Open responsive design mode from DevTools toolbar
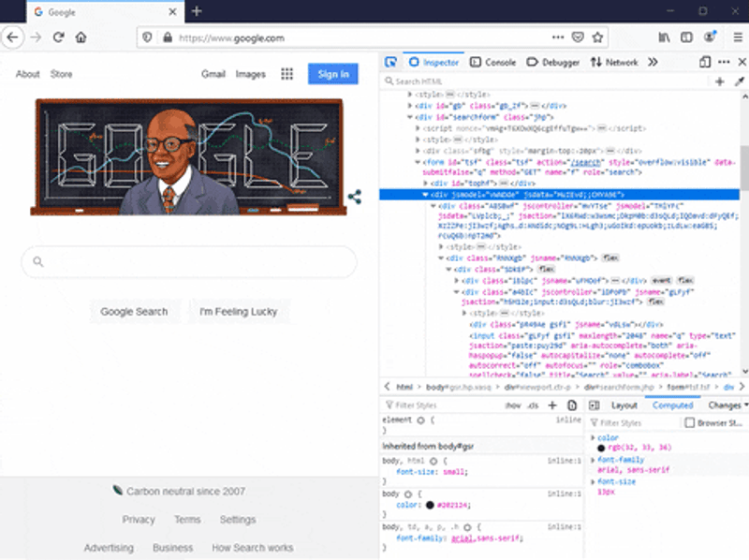 705,62
